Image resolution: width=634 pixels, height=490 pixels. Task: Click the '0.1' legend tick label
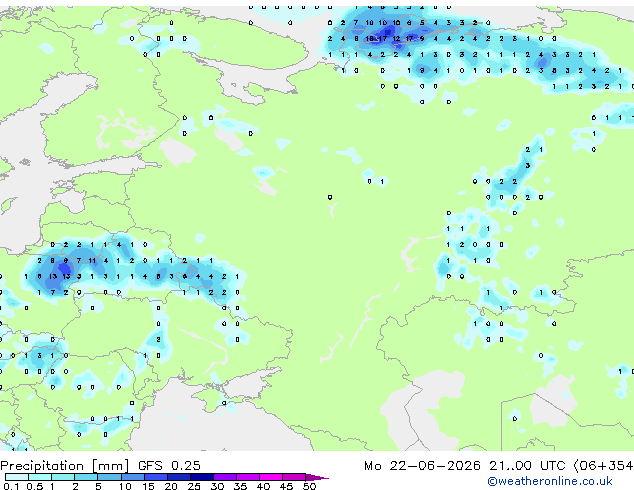tap(11, 486)
